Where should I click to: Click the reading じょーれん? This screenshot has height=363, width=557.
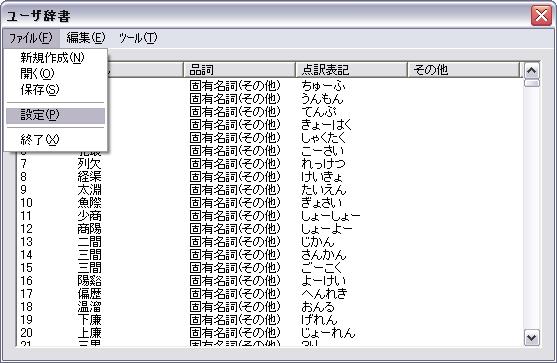click(x=328, y=333)
